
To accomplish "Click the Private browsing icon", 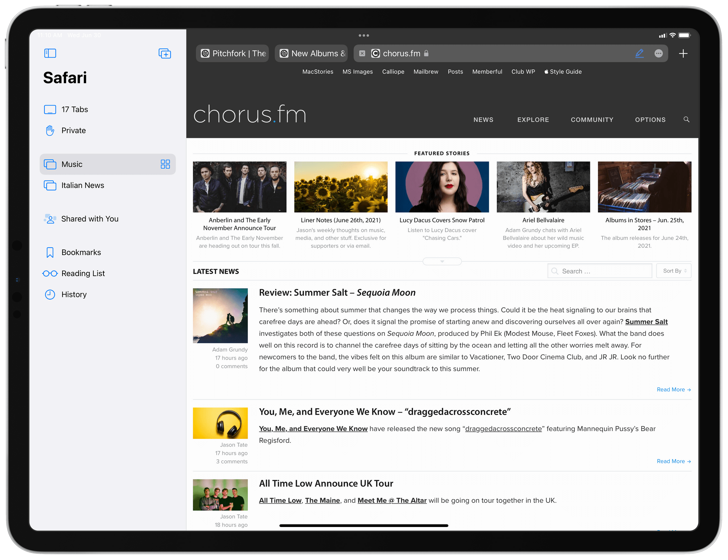I will [x=50, y=131].
